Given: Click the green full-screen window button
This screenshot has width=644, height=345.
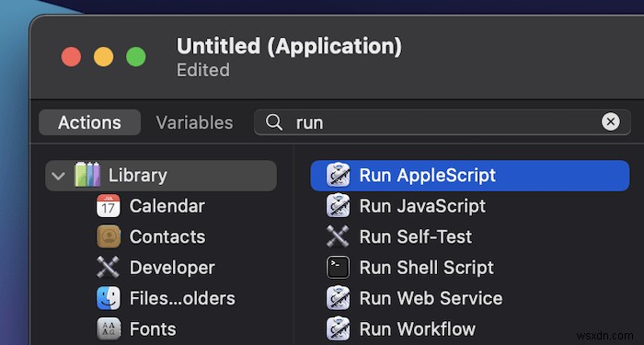Looking at the screenshot, I should click(x=136, y=57).
